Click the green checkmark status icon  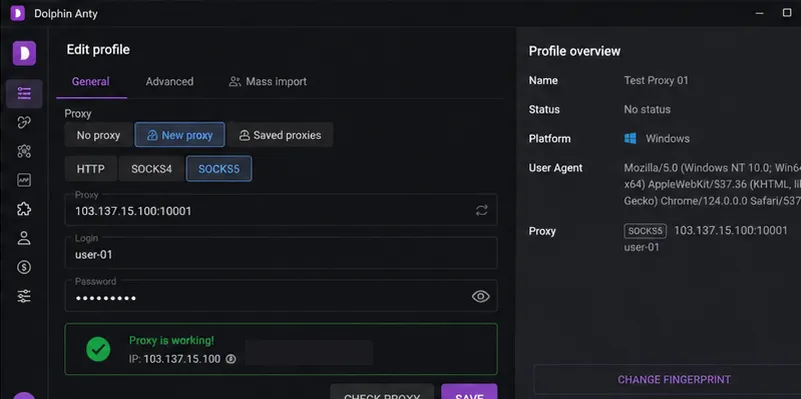[x=98, y=349]
